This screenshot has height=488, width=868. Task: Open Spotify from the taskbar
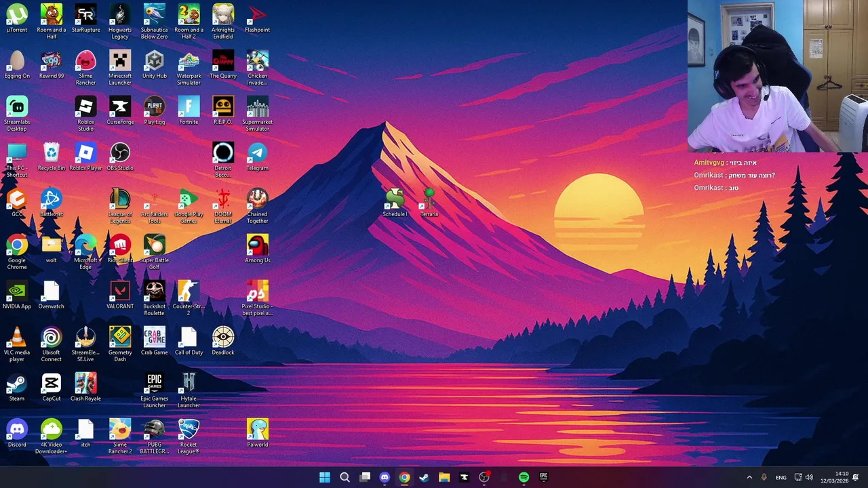(524, 477)
